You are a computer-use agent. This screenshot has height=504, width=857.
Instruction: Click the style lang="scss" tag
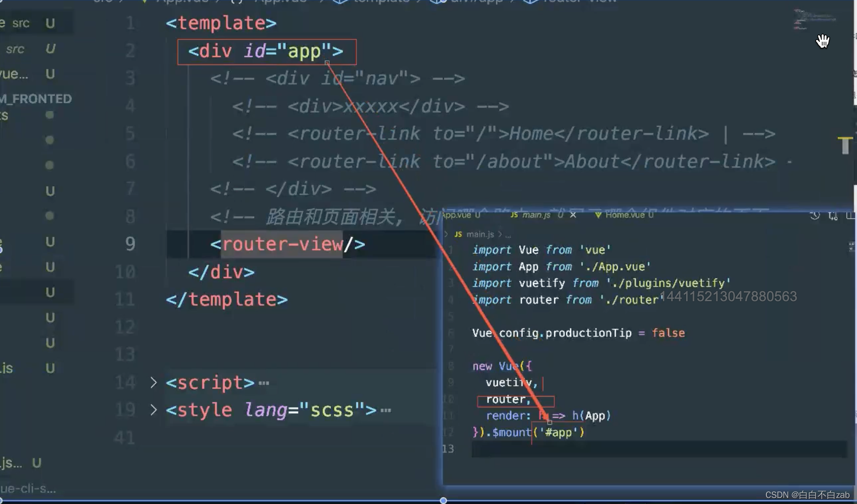tap(272, 410)
